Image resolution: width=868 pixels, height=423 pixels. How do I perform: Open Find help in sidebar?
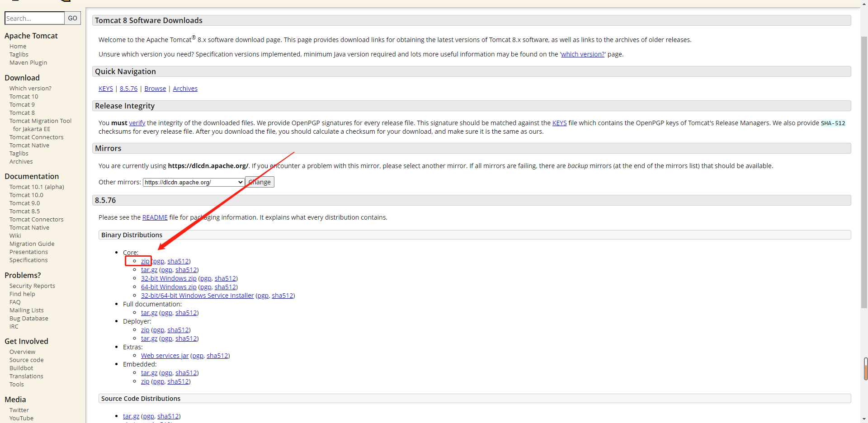(22, 294)
